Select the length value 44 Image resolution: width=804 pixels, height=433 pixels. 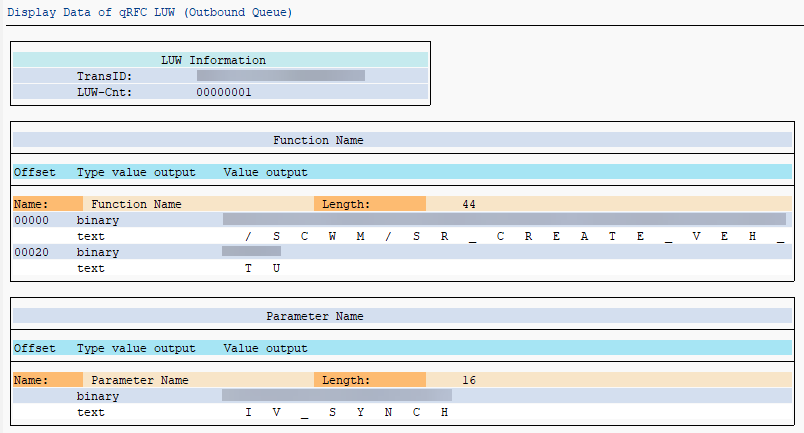[469, 204]
